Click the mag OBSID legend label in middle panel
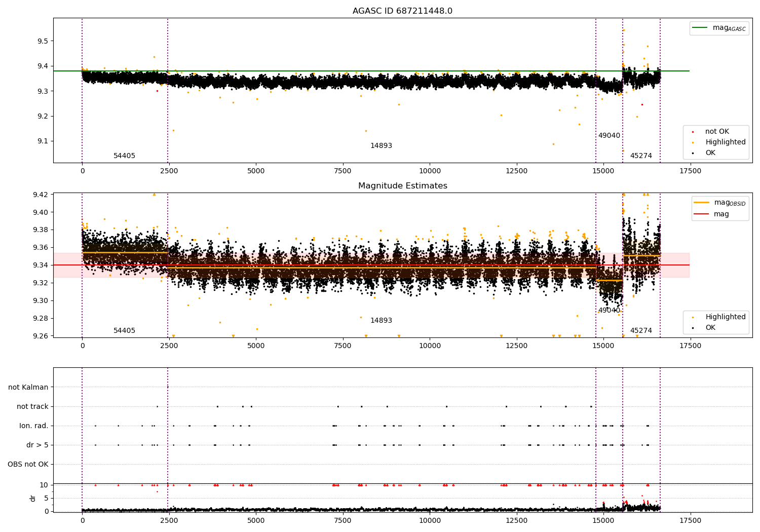Image resolution: width=760 pixels, height=532 pixels. (x=730, y=203)
